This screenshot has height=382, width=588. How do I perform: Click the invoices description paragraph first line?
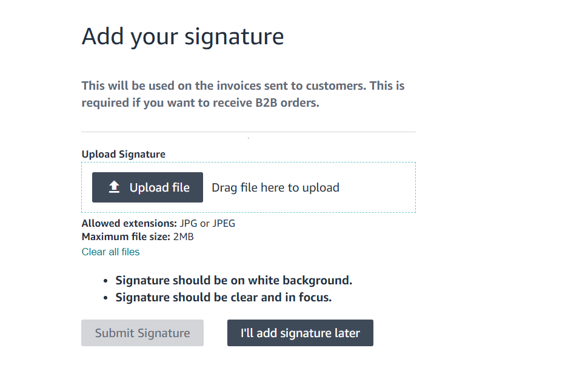242,85
